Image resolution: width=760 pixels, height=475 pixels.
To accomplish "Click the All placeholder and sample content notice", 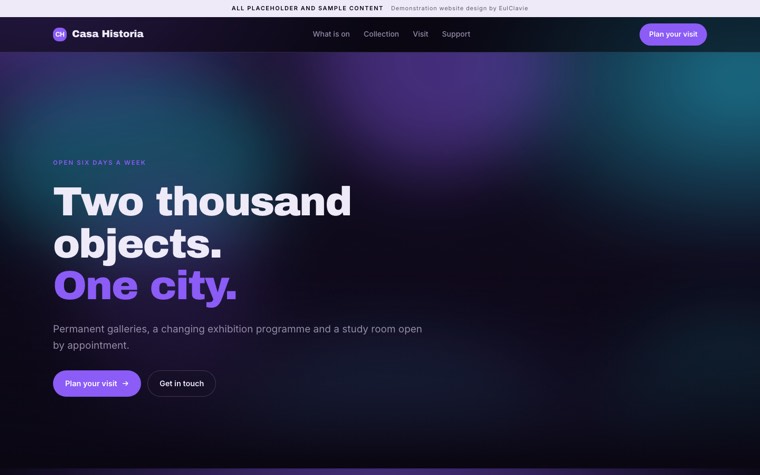I will (x=307, y=8).
